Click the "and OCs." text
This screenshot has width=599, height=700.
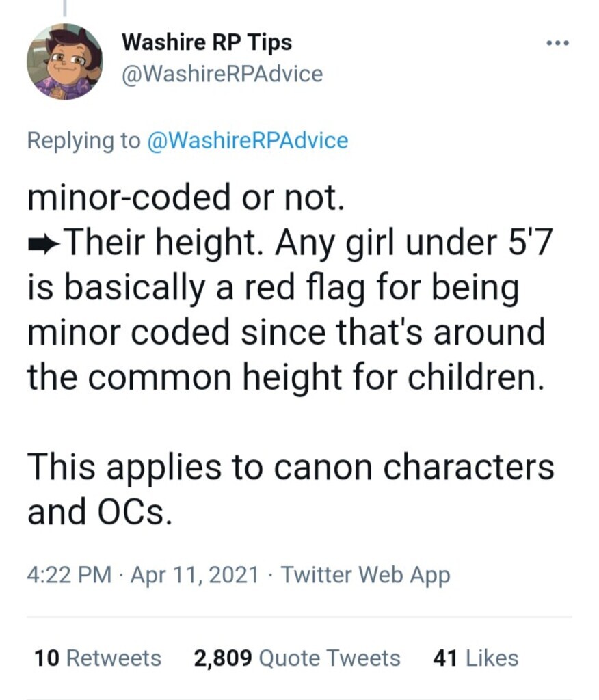(x=96, y=512)
